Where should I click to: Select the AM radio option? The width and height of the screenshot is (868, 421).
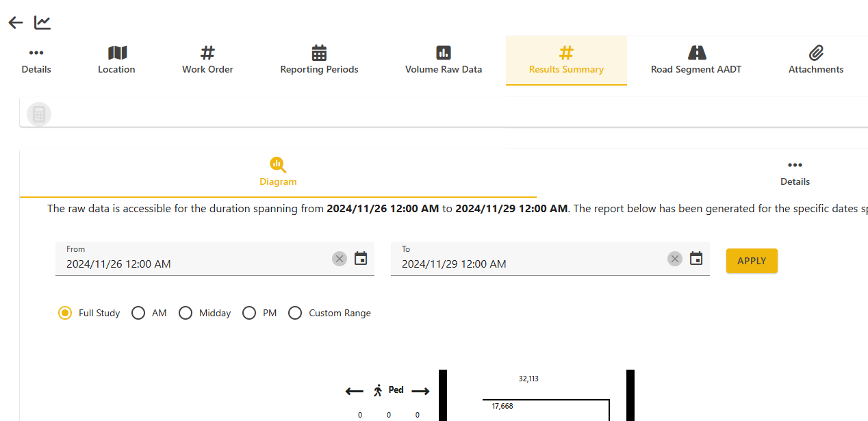point(138,313)
